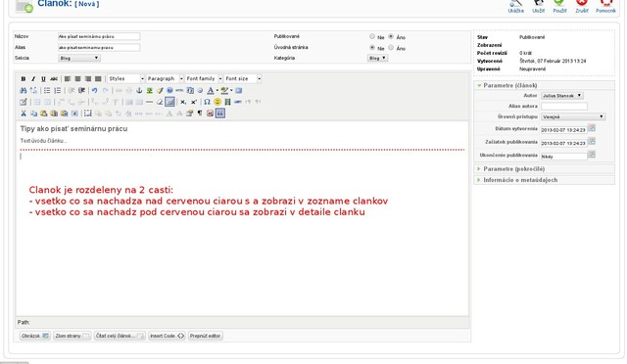
Task: Click the Ukážka preview button
Action: (x=516, y=6)
